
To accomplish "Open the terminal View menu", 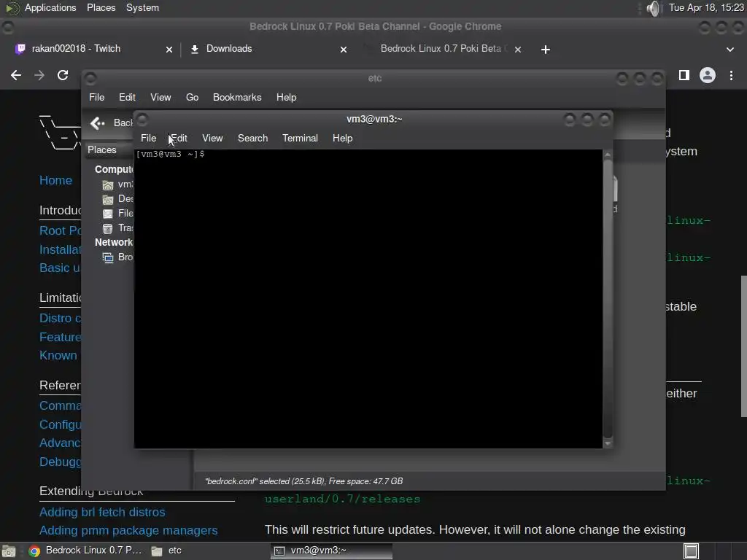I will [x=212, y=138].
